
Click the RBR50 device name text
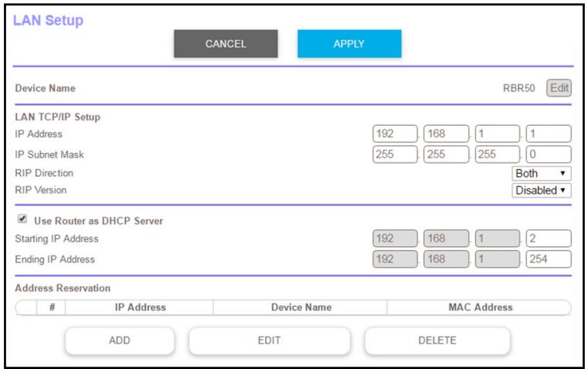tap(519, 88)
